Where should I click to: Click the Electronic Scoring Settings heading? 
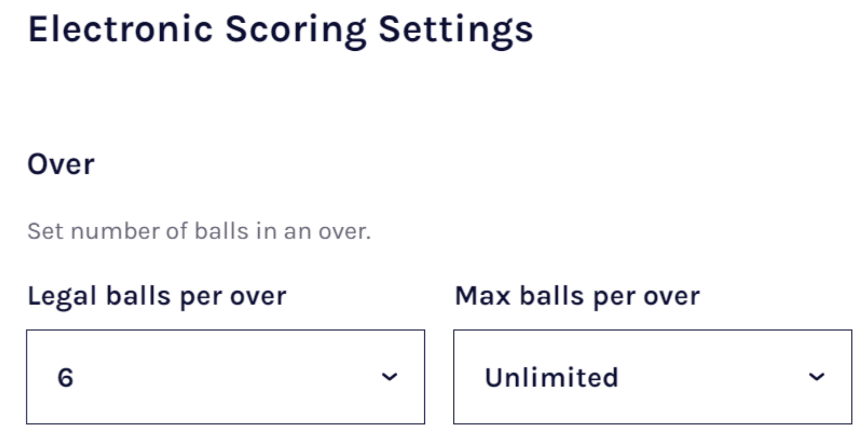pyautogui.click(x=280, y=30)
